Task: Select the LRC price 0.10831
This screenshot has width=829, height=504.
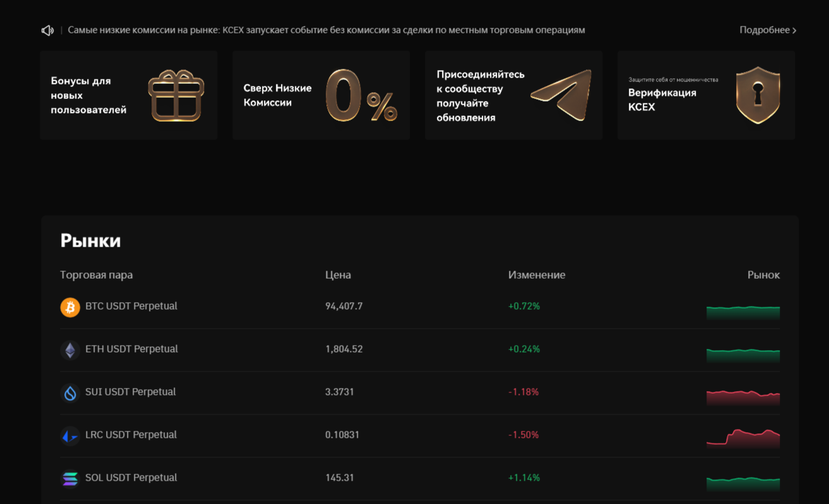Action: point(342,435)
